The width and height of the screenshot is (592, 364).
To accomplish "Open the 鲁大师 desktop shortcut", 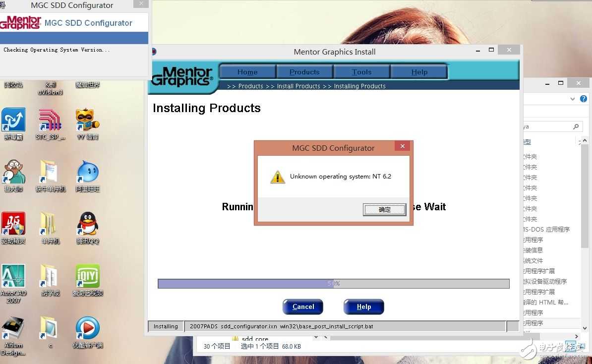I will pyautogui.click(x=13, y=176).
